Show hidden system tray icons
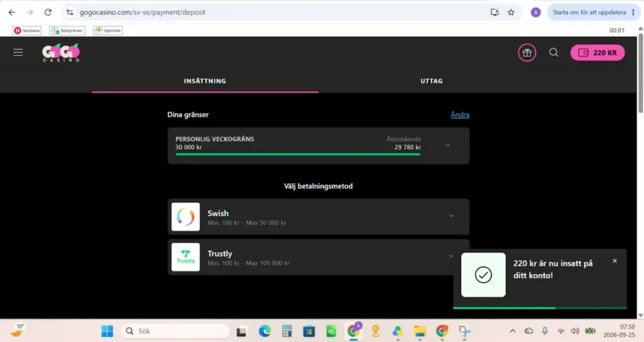This screenshot has width=644, height=342. (x=513, y=331)
